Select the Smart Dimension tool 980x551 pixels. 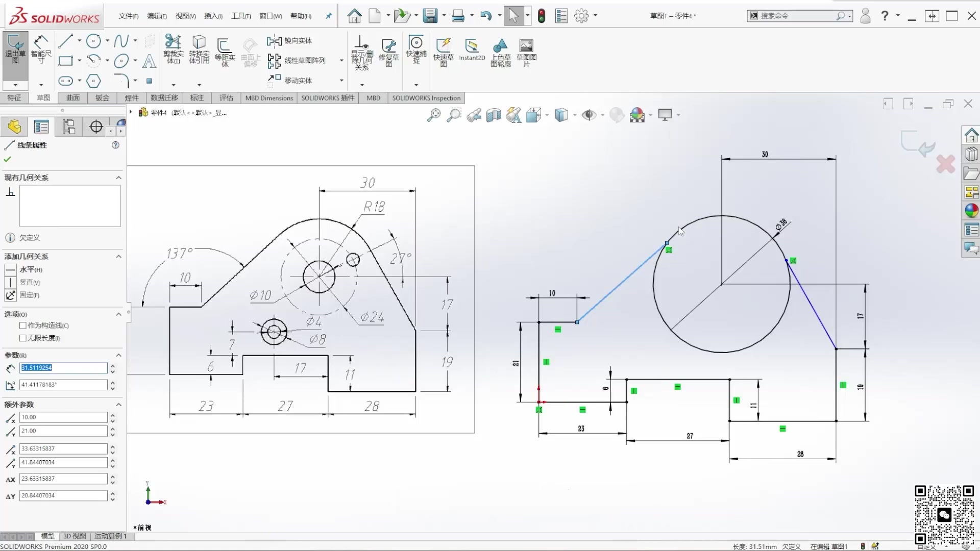pyautogui.click(x=41, y=51)
